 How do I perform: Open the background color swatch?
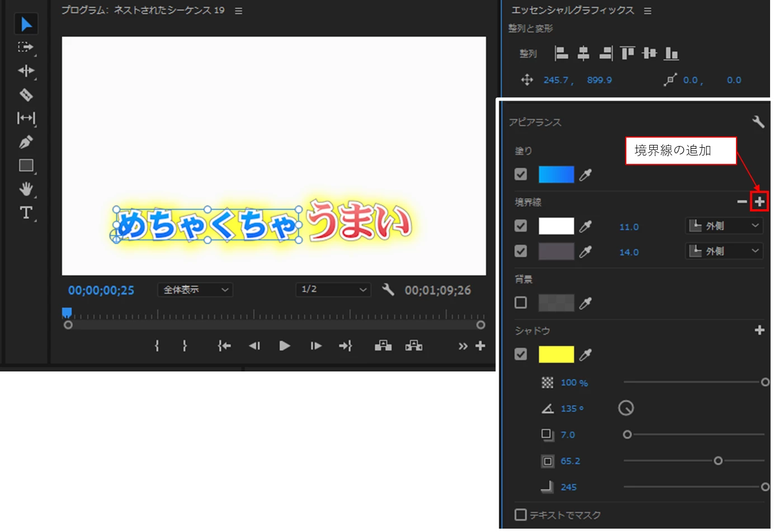click(556, 303)
